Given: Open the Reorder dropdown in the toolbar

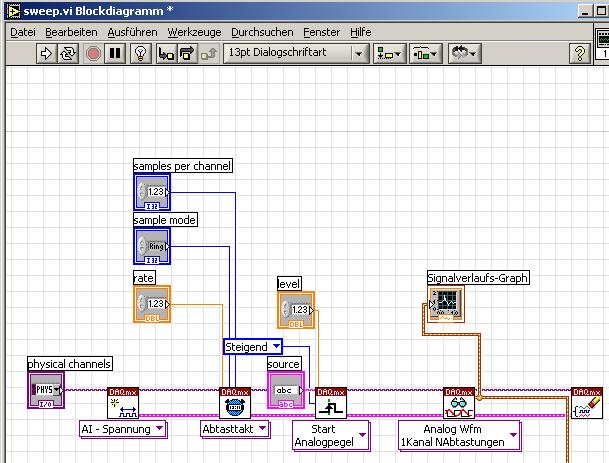Looking at the screenshot, I should click(465, 53).
